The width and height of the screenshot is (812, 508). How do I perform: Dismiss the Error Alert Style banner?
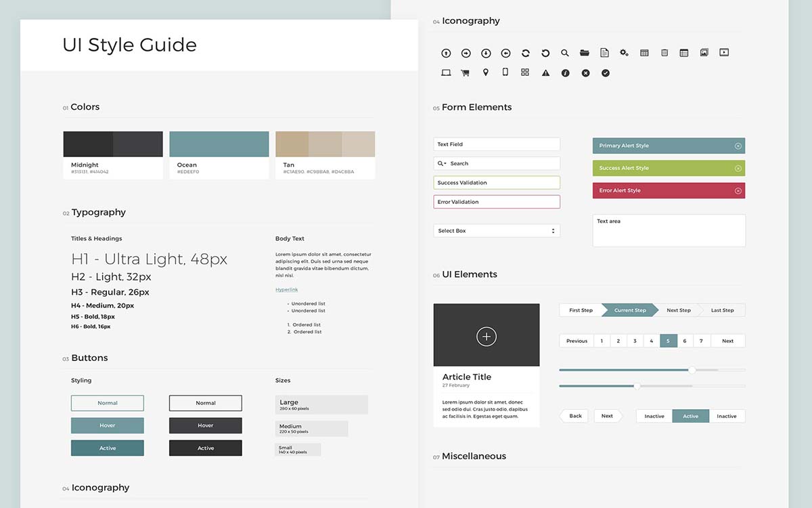(x=738, y=191)
